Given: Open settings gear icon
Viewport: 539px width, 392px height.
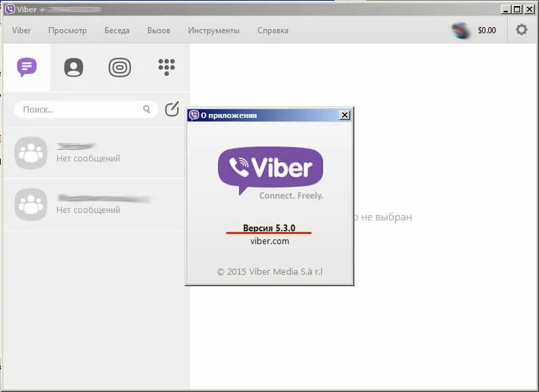Looking at the screenshot, I should [521, 30].
